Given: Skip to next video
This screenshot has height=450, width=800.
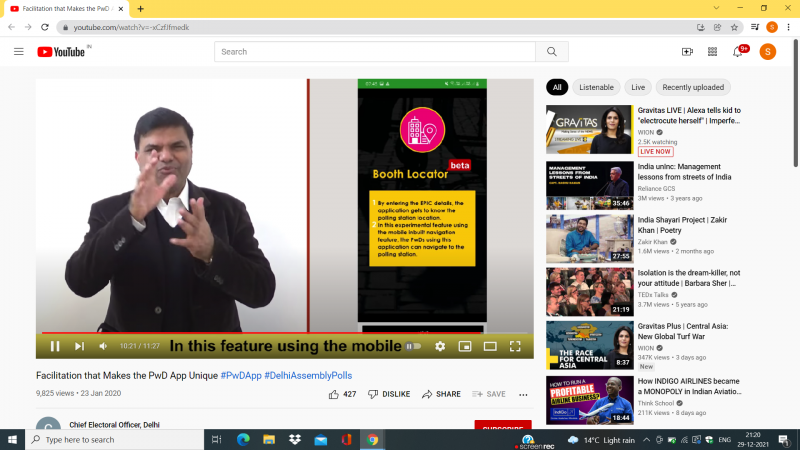Looking at the screenshot, I should pos(79,346).
